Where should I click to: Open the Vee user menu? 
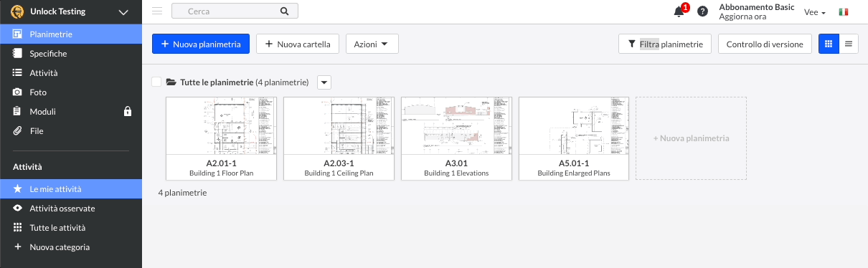[x=815, y=12]
